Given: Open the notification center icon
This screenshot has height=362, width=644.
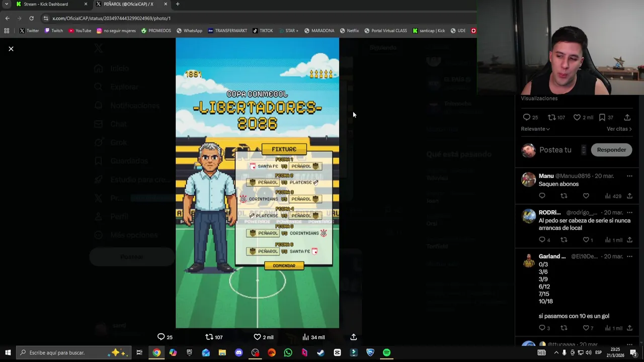Looking at the screenshot, I should pyautogui.click(x=633, y=352).
